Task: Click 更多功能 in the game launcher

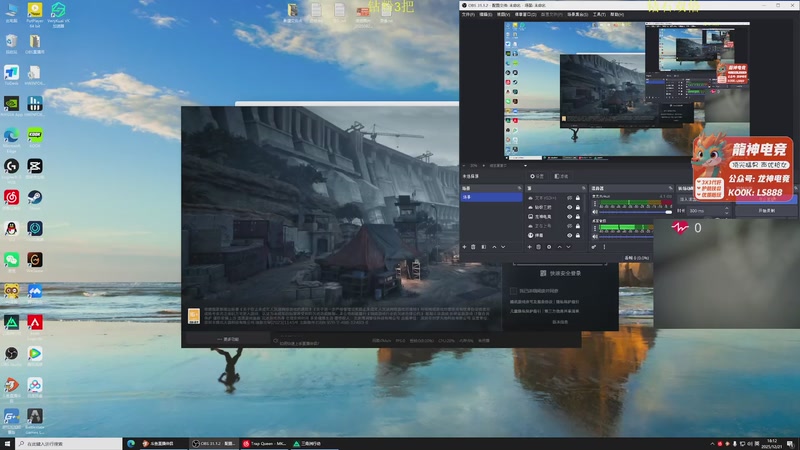Action: (228, 339)
